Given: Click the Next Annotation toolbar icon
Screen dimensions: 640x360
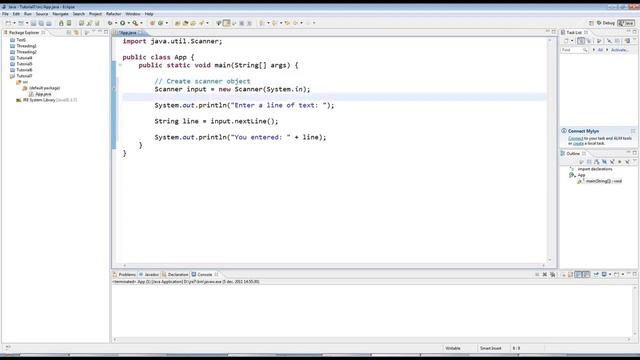Looking at the screenshot, I should [262, 23].
